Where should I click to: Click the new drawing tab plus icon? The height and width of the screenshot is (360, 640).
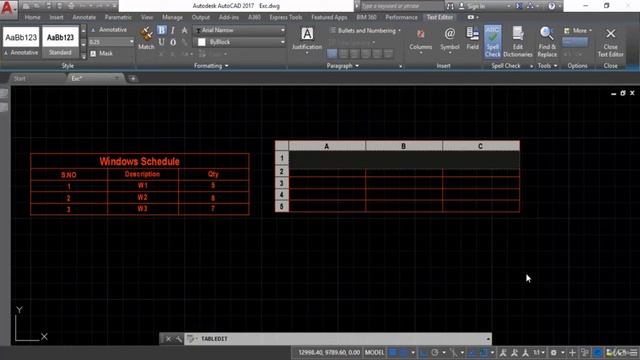point(133,78)
